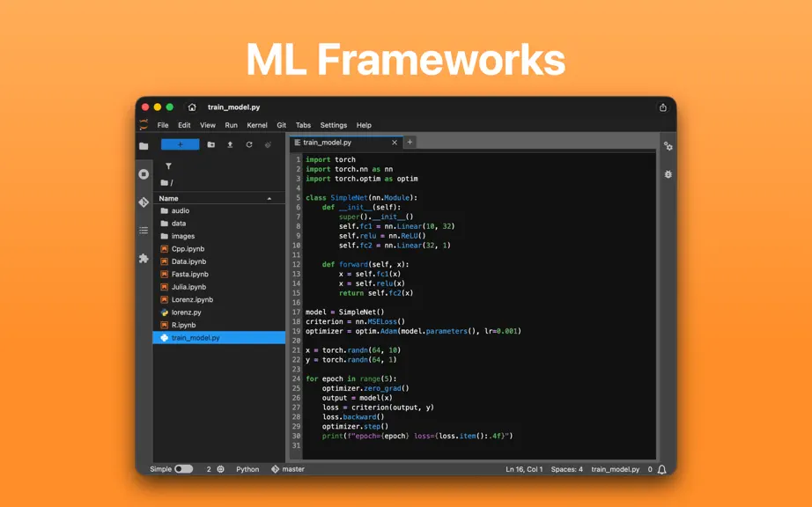The image size is (812, 507).
Task: Click Spaces: 4 indentation setting
Action: click(x=566, y=469)
